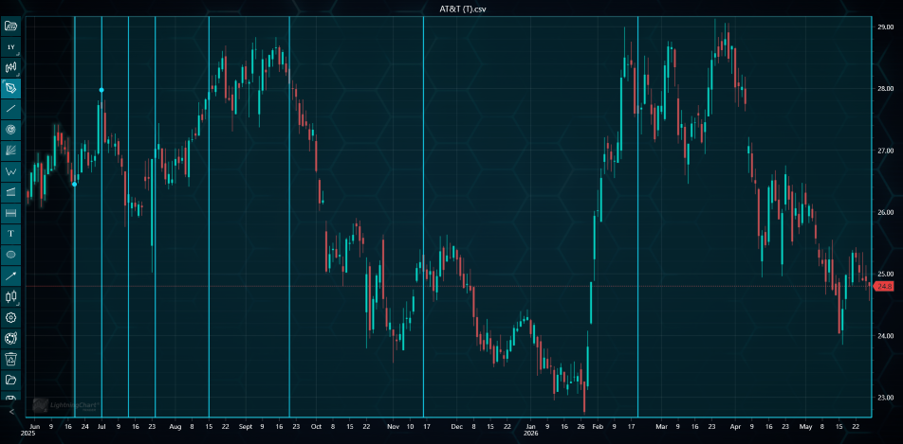The image size is (903, 444).
Task: Click the 29.00 price axis label
Action: click(x=886, y=26)
